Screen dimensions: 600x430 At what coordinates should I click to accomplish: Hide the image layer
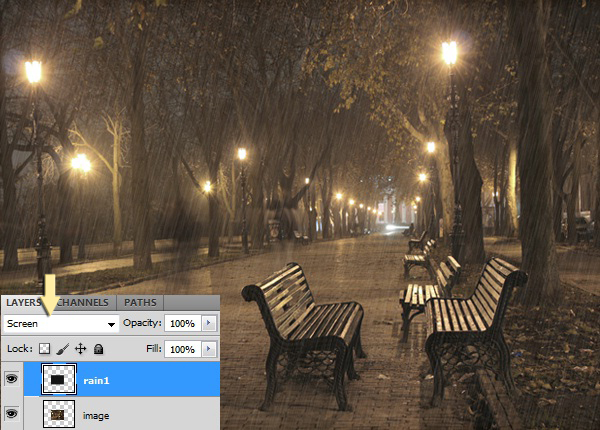(x=11, y=414)
